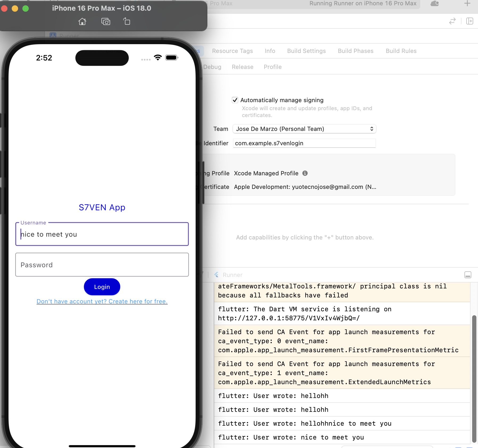Click the FirstFramePresentationMetric warning log
Screen dimensions: 478x448
[342, 341]
